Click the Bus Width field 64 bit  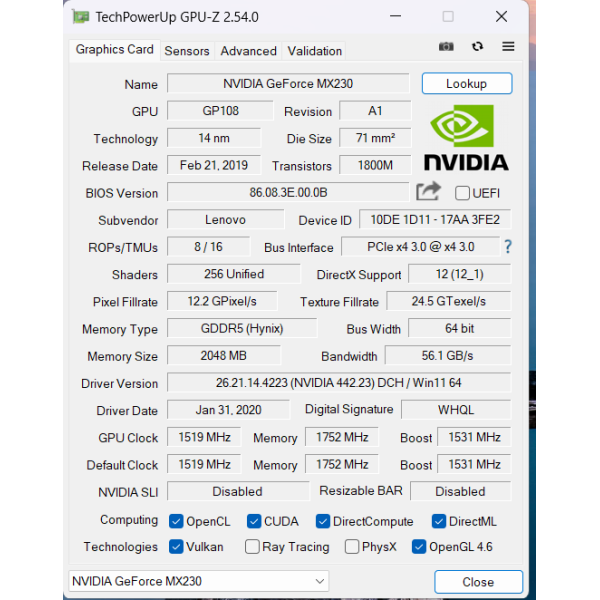point(460,328)
